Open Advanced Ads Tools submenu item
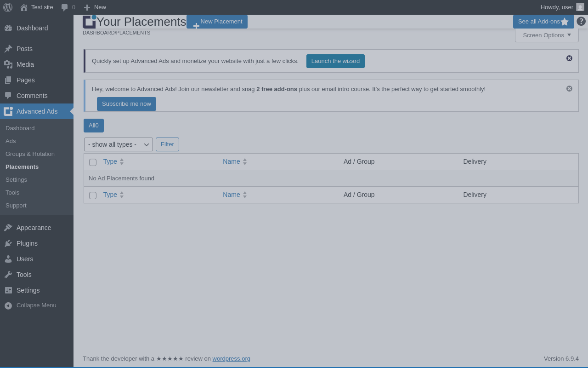Image resolution: width=588 pixels, height=368 pixels. point(12,192)
